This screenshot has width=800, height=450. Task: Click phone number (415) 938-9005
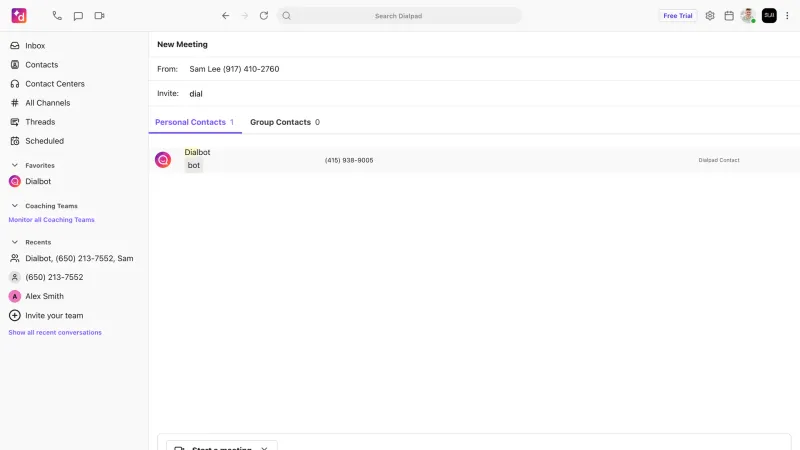349,160
